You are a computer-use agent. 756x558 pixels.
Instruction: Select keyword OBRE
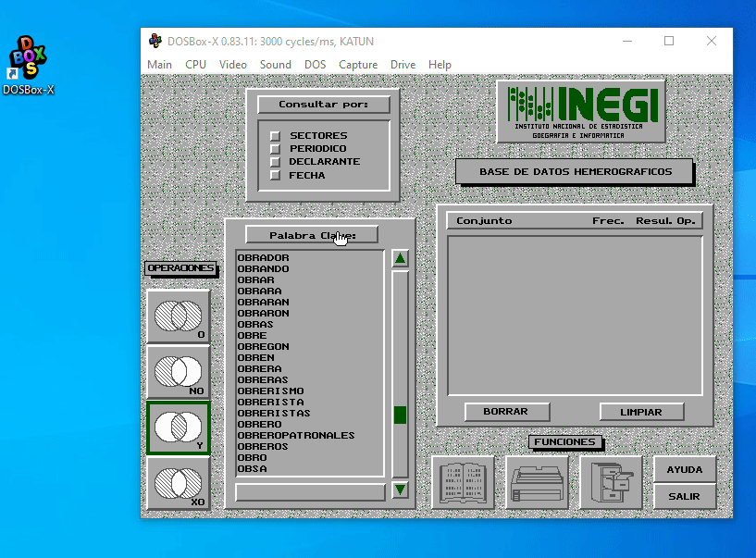coord(253,335)
